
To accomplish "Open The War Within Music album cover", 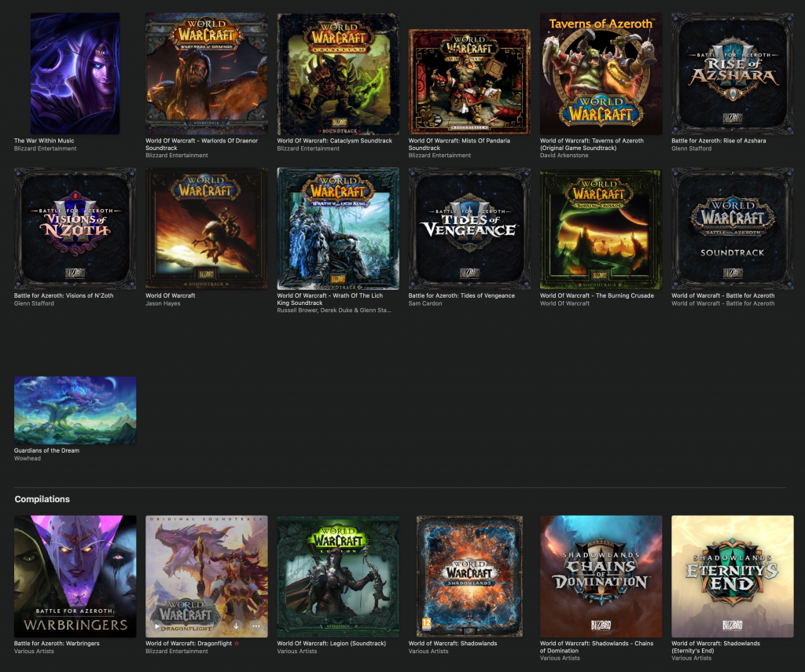I will pyautogui.click(x=75, y=73).
